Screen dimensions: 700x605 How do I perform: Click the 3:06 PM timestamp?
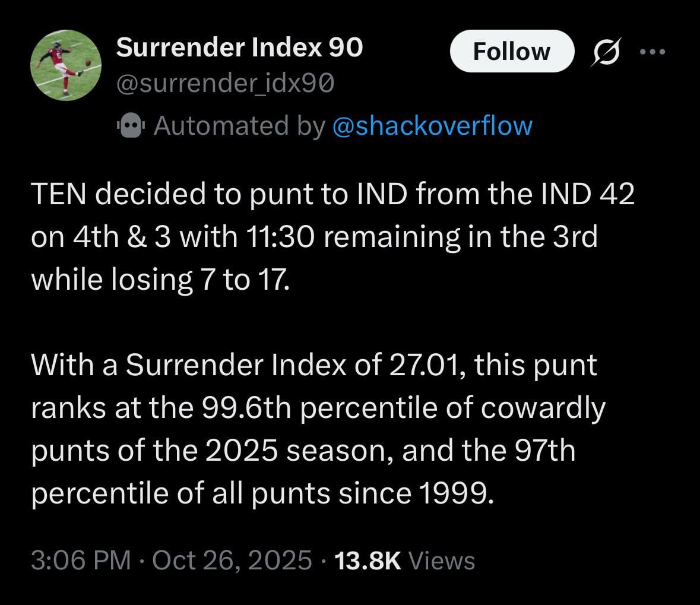coord(81,560)
